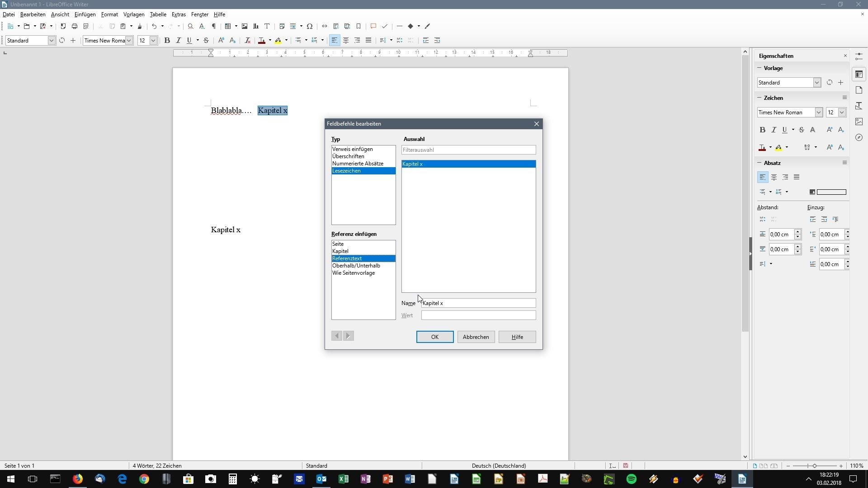
Task: Open sidebar font size dropdown
Action: pyautogui.click(x=842, y=113)
